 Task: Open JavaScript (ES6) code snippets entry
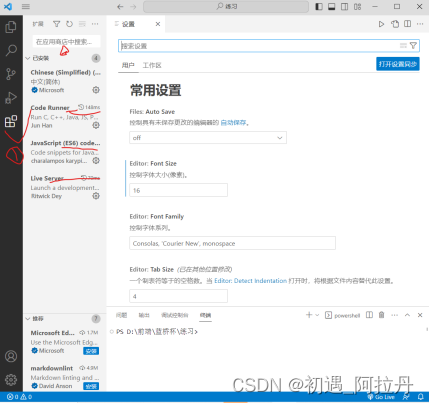click(65, 152)
